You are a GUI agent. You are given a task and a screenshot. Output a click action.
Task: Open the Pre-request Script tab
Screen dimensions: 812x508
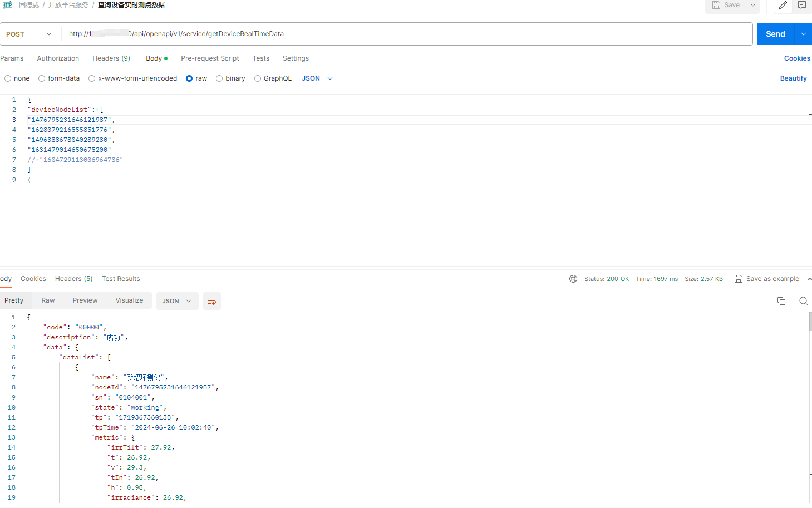210,58
